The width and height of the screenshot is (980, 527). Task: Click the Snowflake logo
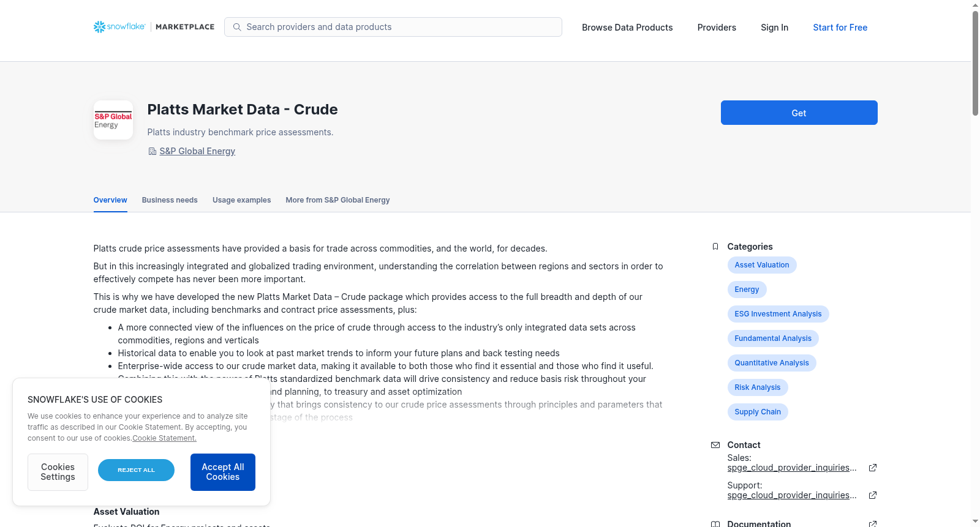[119, 27]
